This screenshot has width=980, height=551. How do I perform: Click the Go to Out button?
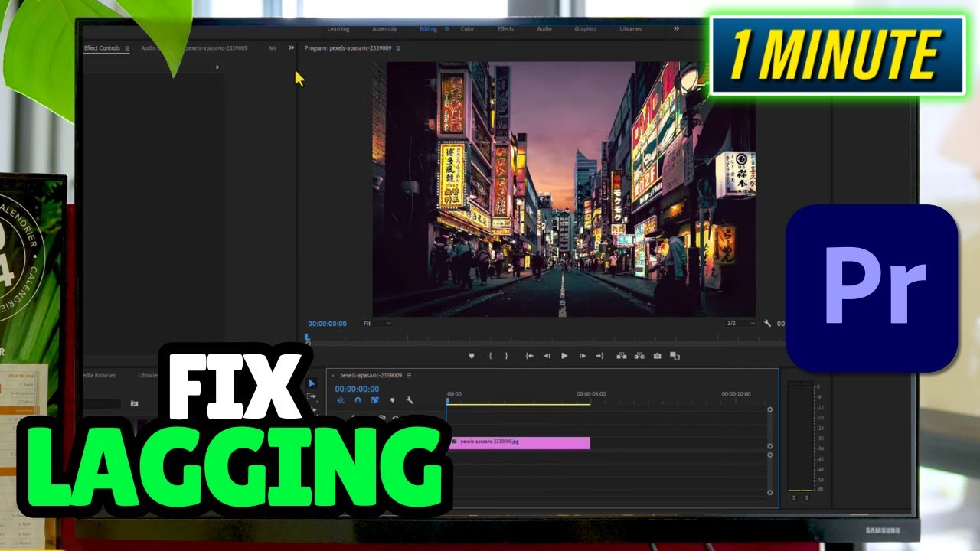599,356
